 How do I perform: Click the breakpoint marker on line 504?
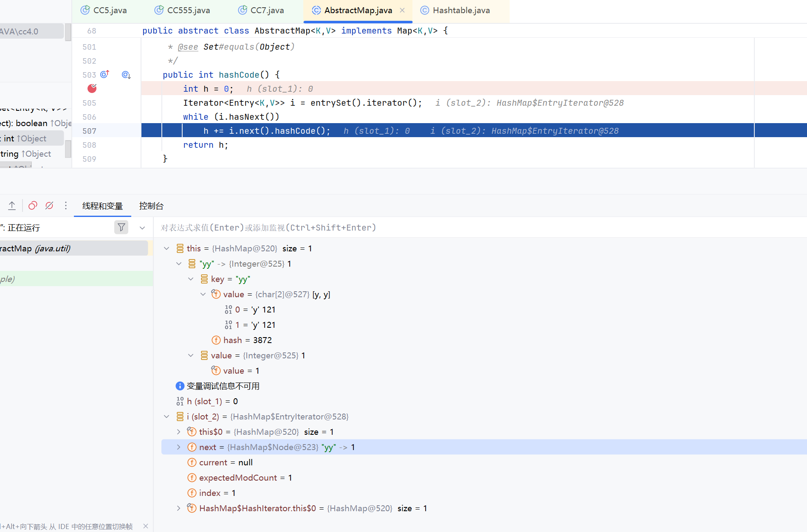92,88
